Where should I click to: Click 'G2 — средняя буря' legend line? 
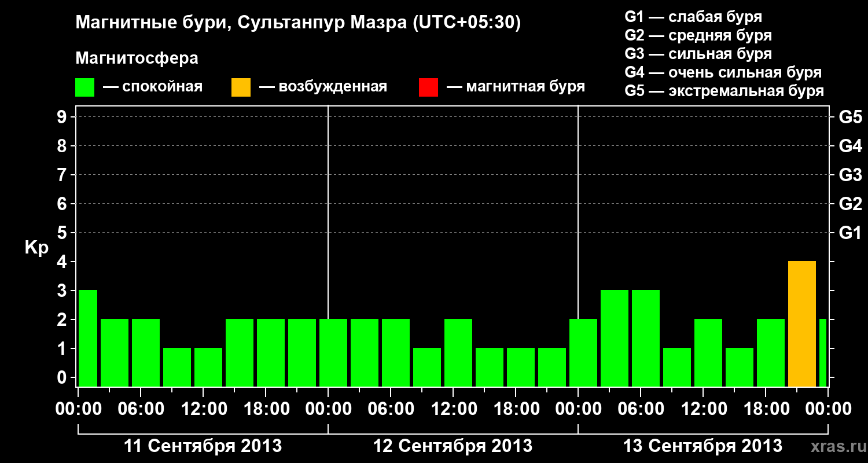pyautogui.click(x=698, y=35)
